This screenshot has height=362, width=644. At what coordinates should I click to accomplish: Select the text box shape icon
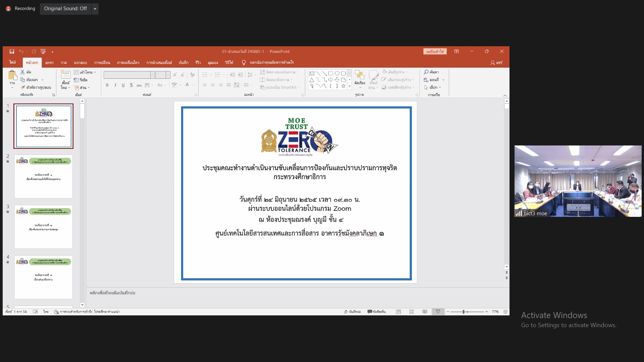pyautogui.click(x=312, y=73)
